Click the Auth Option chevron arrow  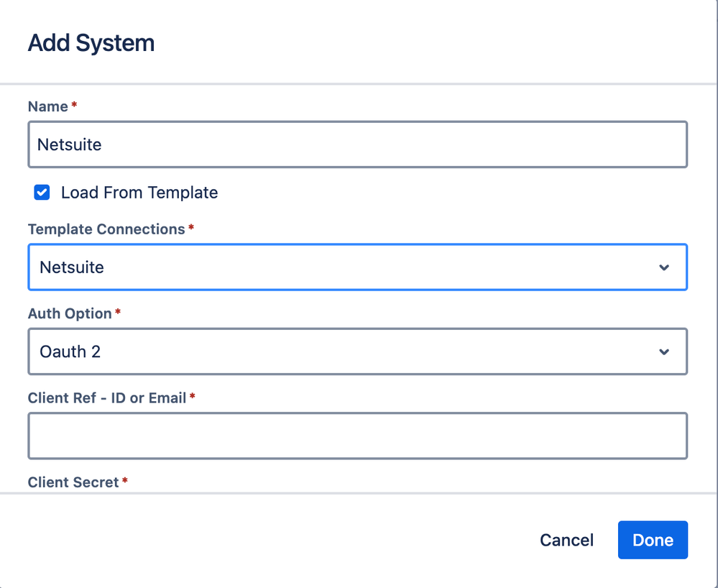[664, 352]
